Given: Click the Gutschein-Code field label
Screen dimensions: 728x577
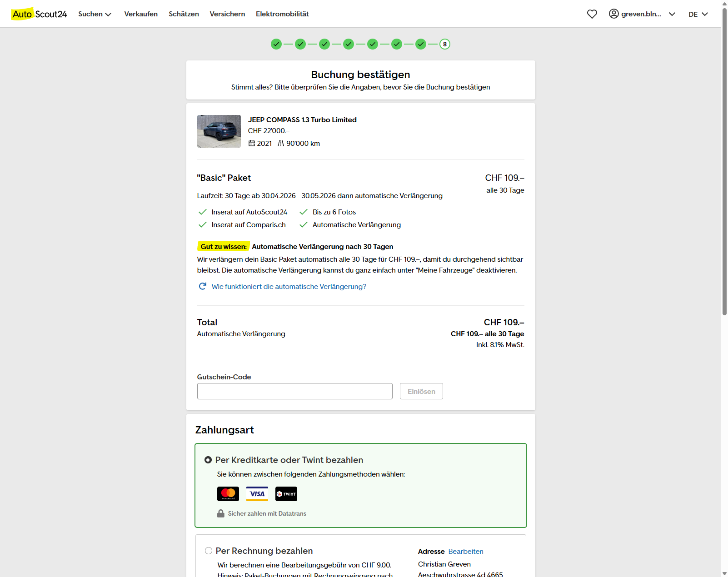Looking at the screenshot, I should tap(224, 377).
